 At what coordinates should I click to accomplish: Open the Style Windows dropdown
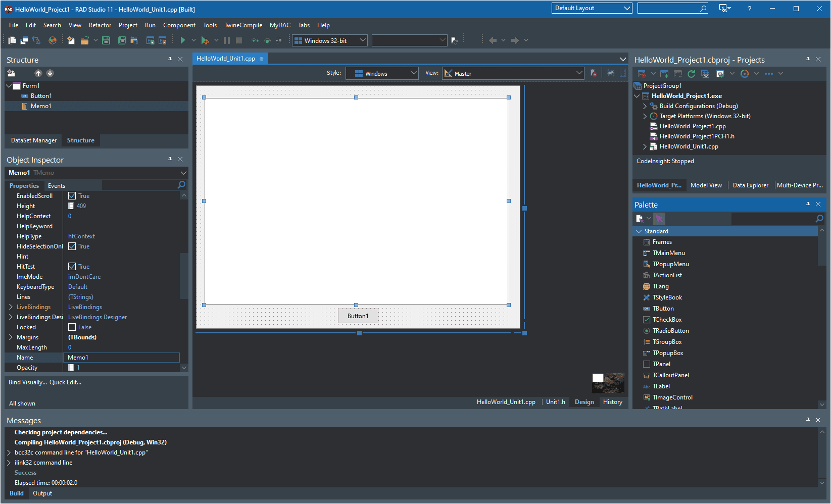(x=382, y=73)
